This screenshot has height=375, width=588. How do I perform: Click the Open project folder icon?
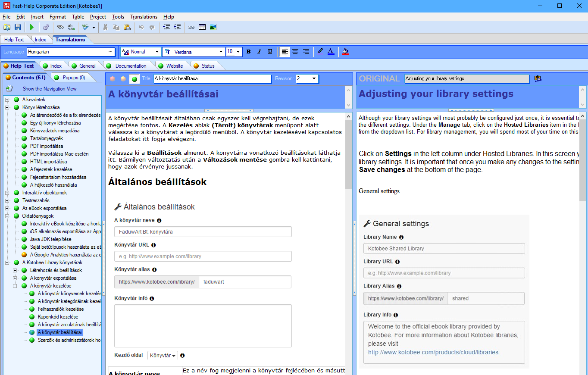click(7, 27)
